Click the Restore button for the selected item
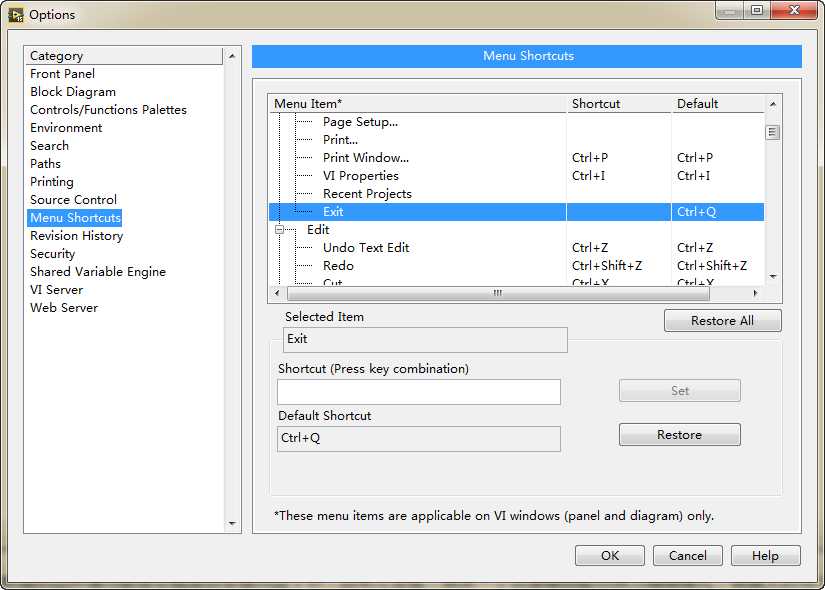The width and height of the screenshot is (825, 590). point(679,435)
